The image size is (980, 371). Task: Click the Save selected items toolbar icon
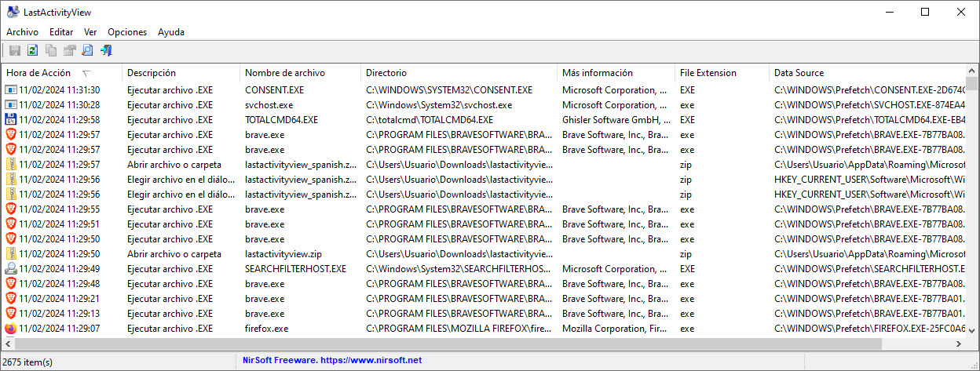point(14,51)
